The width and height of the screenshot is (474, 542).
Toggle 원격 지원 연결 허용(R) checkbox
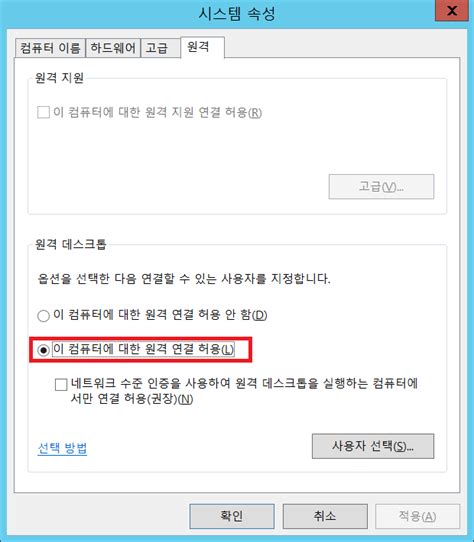click(x=43, y=113)
